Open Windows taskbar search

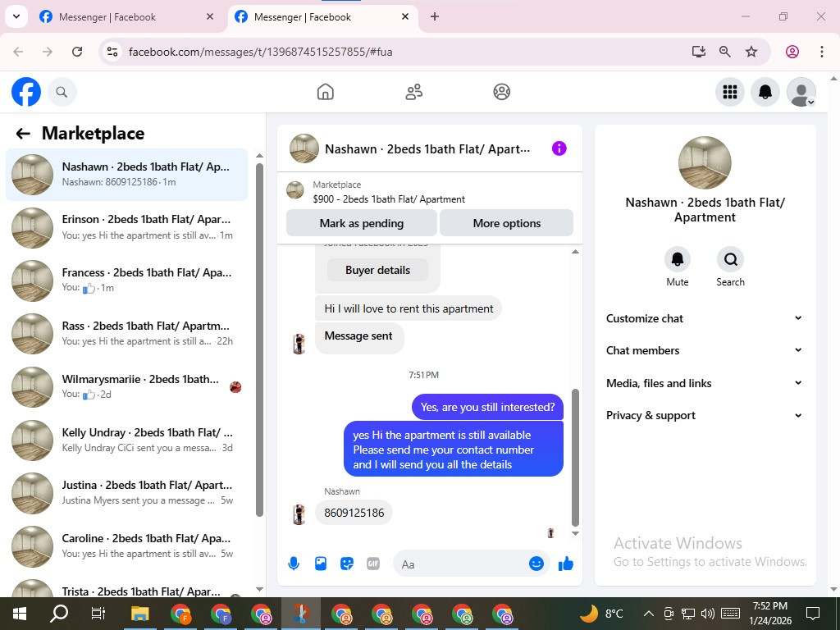[x=59, y=614]
